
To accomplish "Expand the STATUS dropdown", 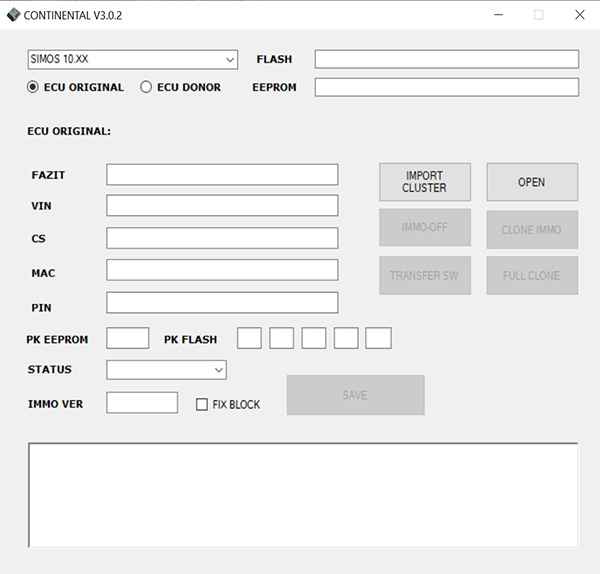I will click(x=166, y=370).
